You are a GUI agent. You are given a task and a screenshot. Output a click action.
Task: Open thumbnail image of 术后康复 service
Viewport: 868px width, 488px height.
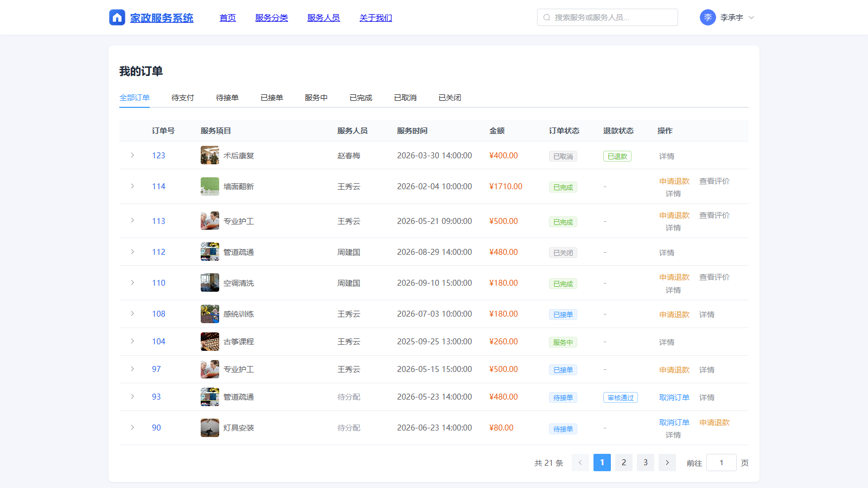click(x=210, y=155)
